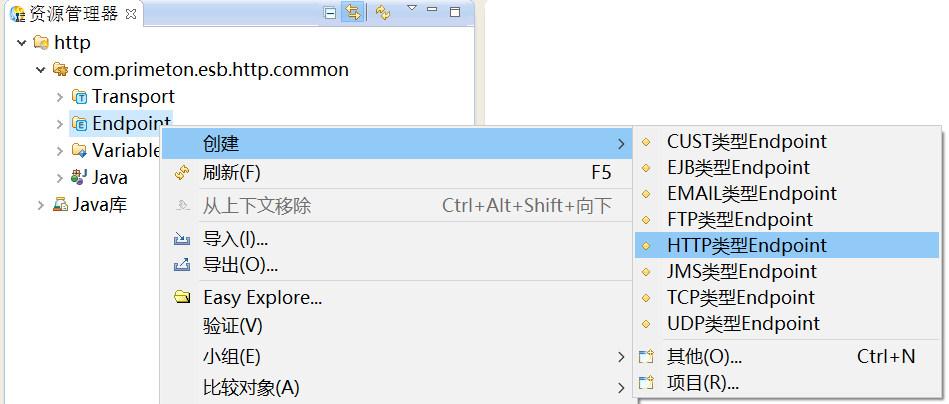Collapse the http project node
The image size is (949, 404).
click(22, 43)
